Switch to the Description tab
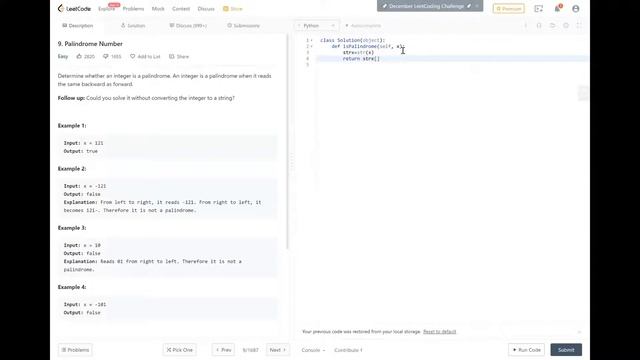This screenshot has width=640, height=360. (x=78, y=26)
